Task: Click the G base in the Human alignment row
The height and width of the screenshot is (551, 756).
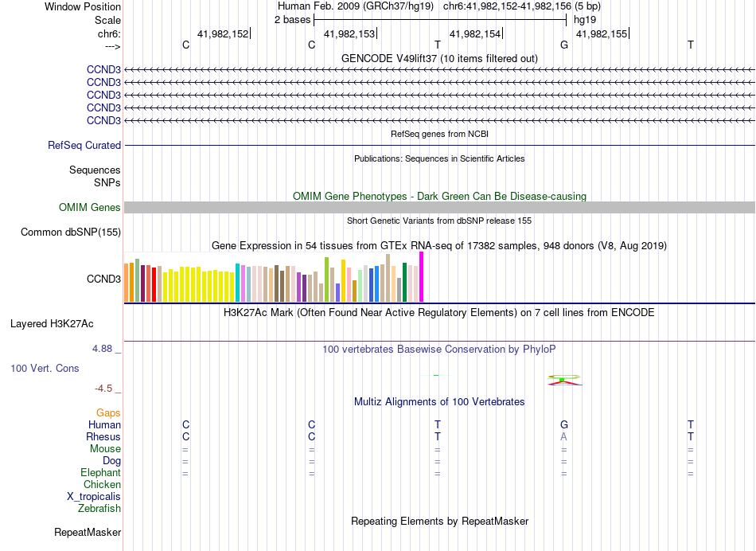Action: click(564, 424)
